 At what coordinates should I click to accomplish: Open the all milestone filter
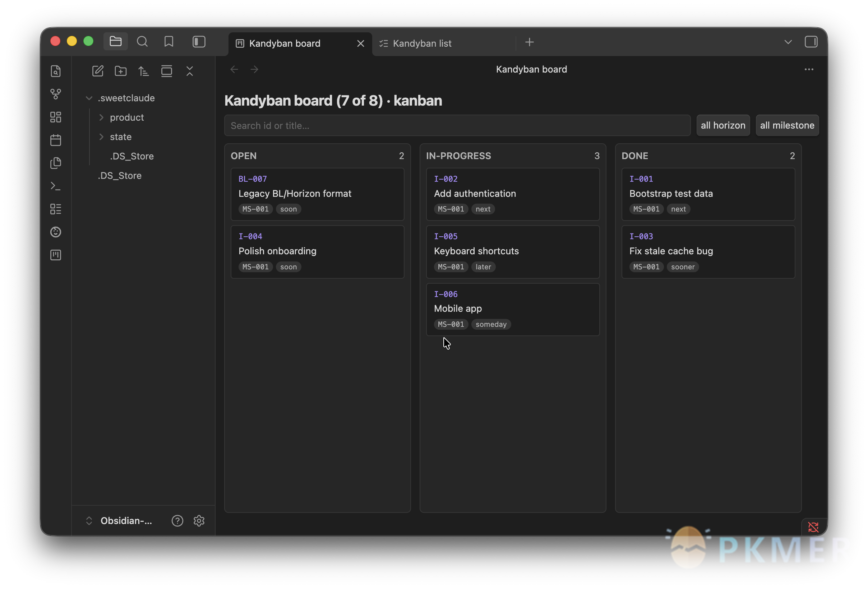(x=787, y=125)
